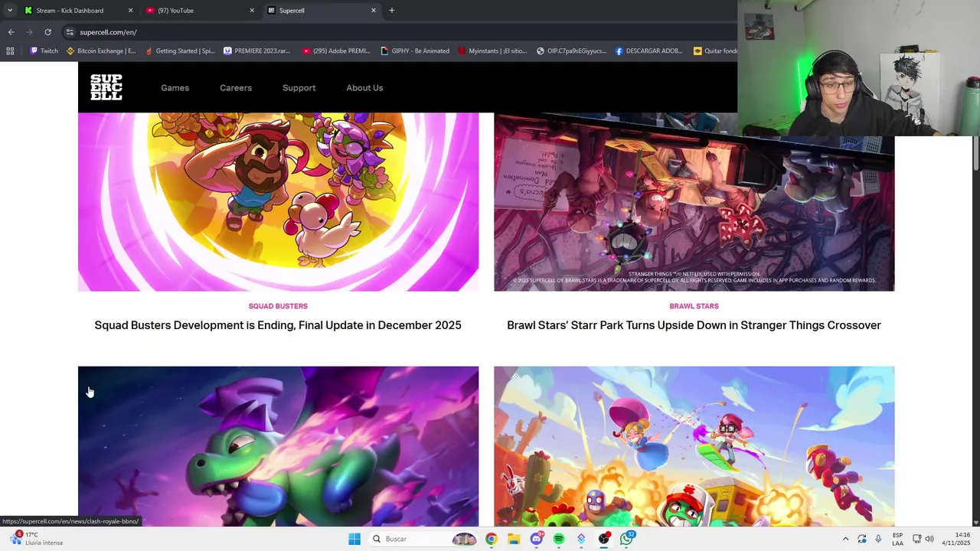Open the ESP LAA language switcher
The image size is (980, 551).
(897, 539)
